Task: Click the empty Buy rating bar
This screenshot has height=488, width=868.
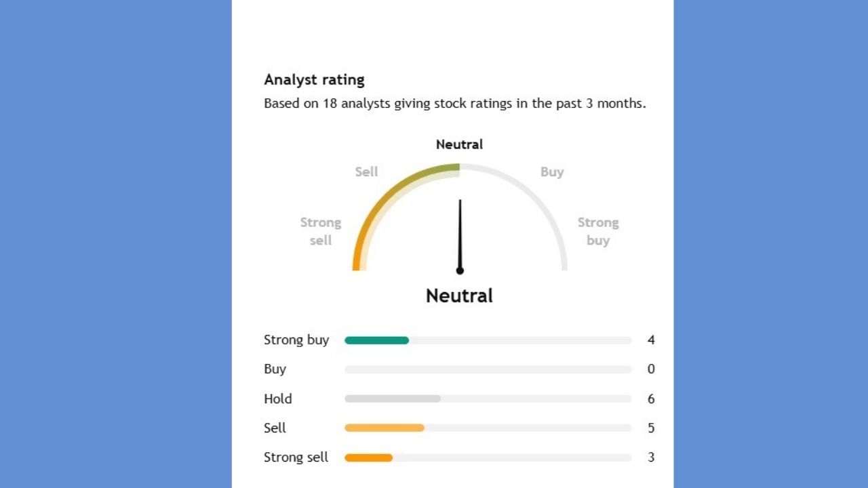Action: [488, 369]
